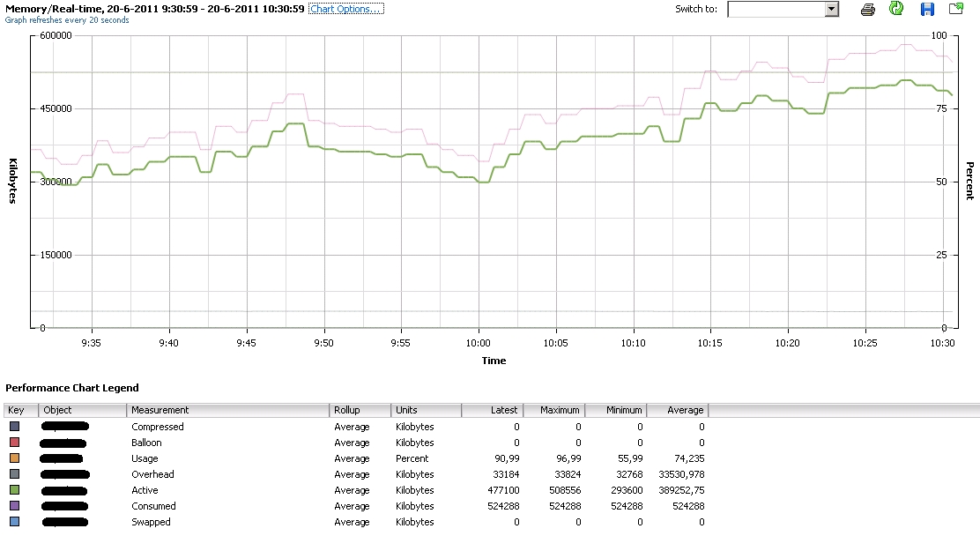This screenshot has width=980, height=536.
Task: Click the Compressed key color swatch
Action: 14,427
